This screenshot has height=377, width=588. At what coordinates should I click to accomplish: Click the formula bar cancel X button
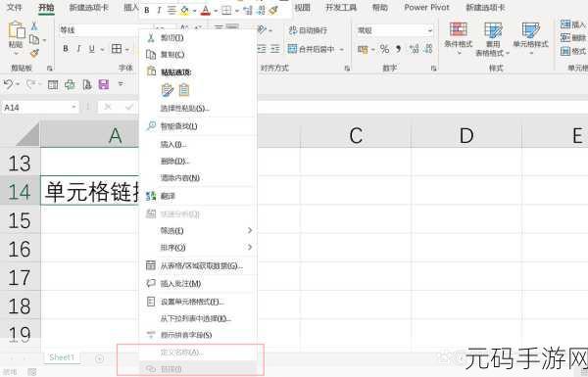click(108, 108)
